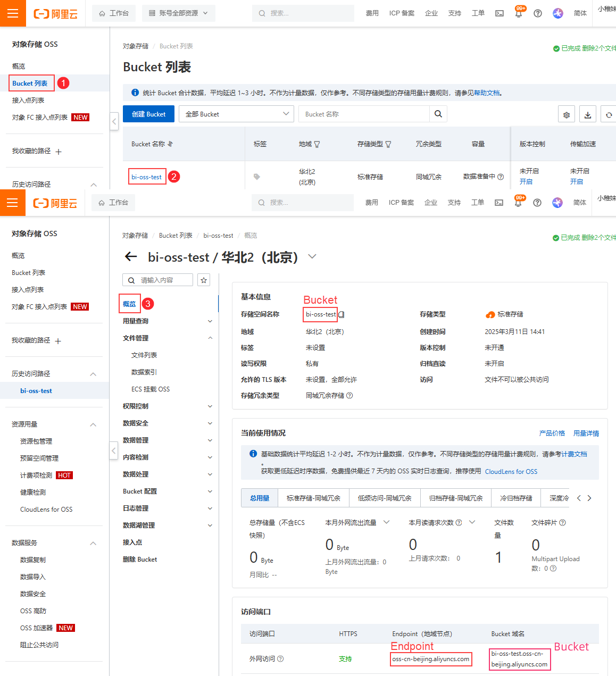Enable versioning link in bi-oss-test row
Viewport: 616px width, 676px height.
coord(526,182)
